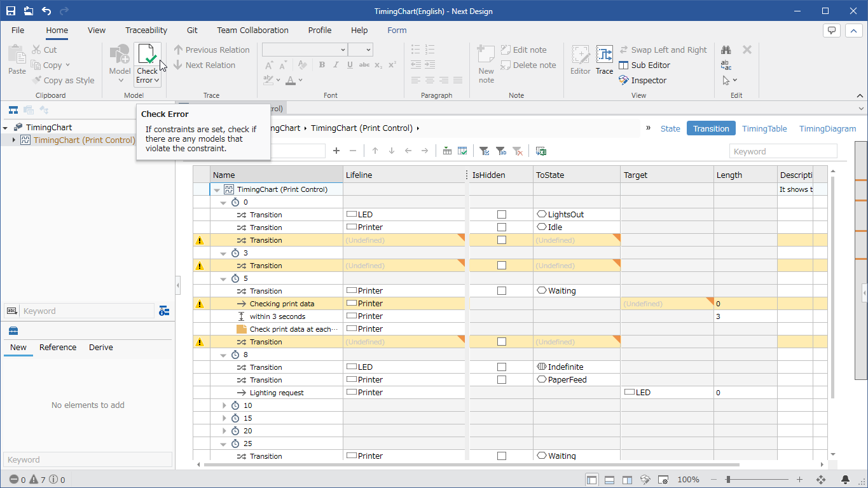Screen dimensions: 868x488
Task: Switch to the State view
Action: coord(670,128)
